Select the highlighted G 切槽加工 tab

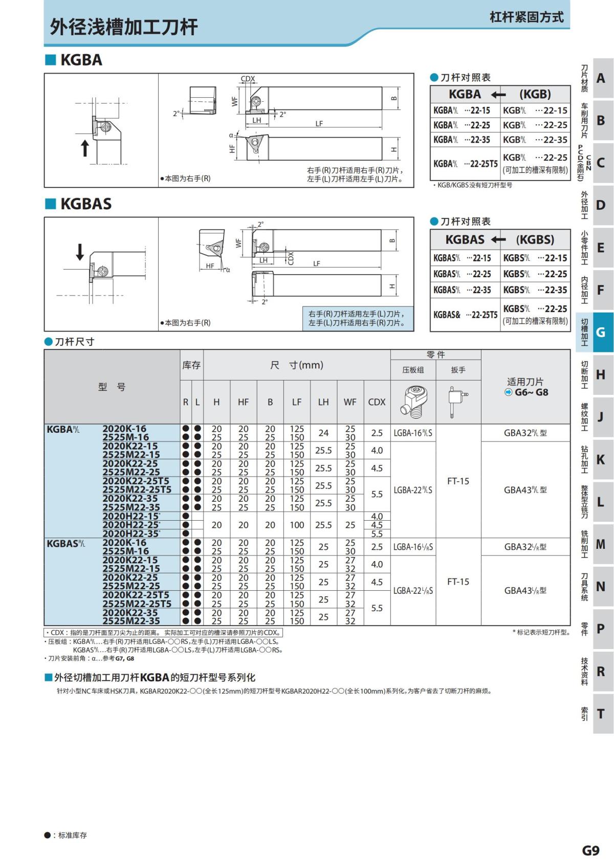tap(595, 332)
